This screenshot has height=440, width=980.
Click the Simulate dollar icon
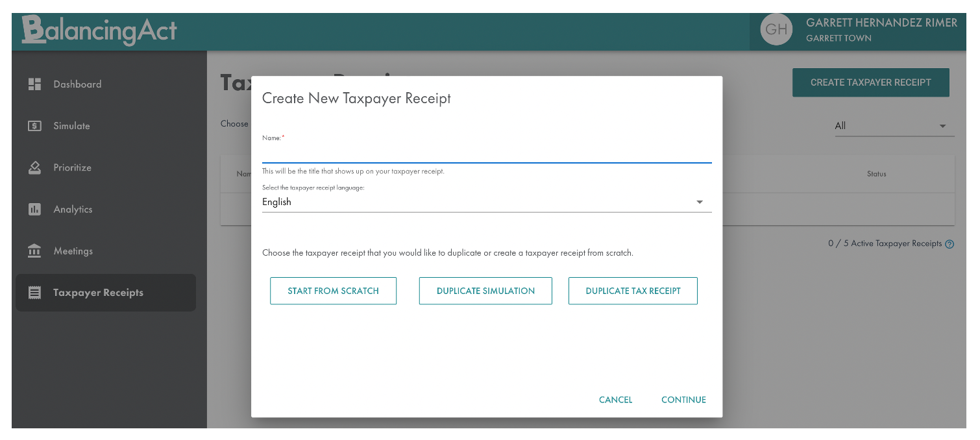[x=35, y=126]
